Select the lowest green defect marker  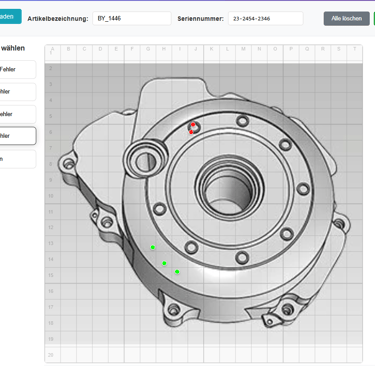177,272
